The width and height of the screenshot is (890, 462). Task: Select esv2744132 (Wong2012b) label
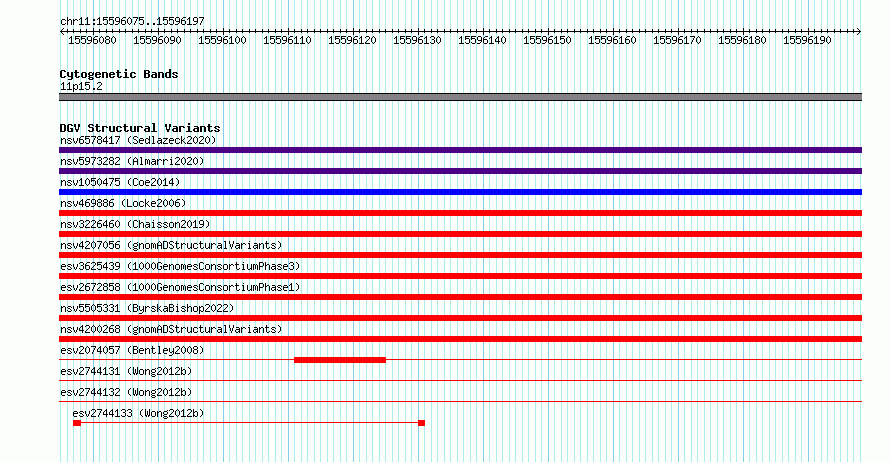[x=126, y=392]
